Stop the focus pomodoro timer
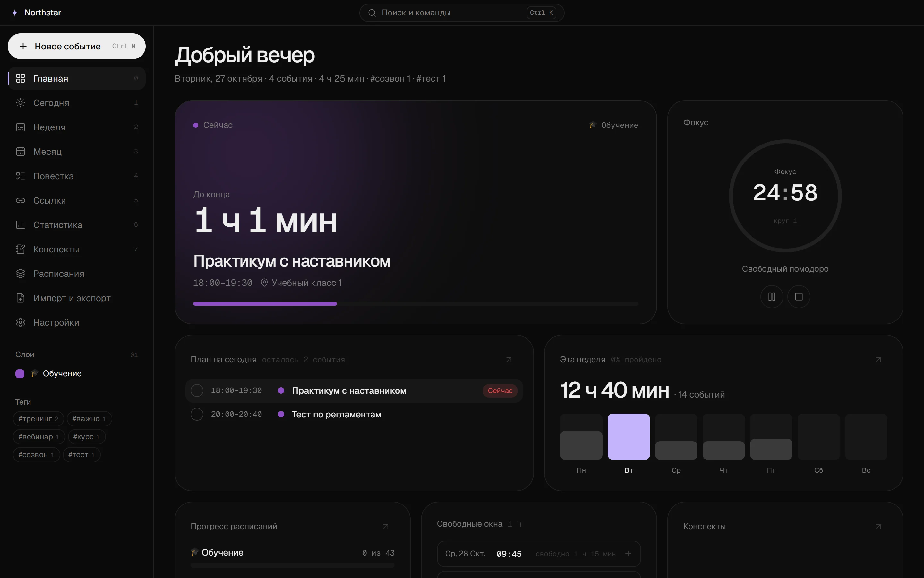 click(799, 297)
